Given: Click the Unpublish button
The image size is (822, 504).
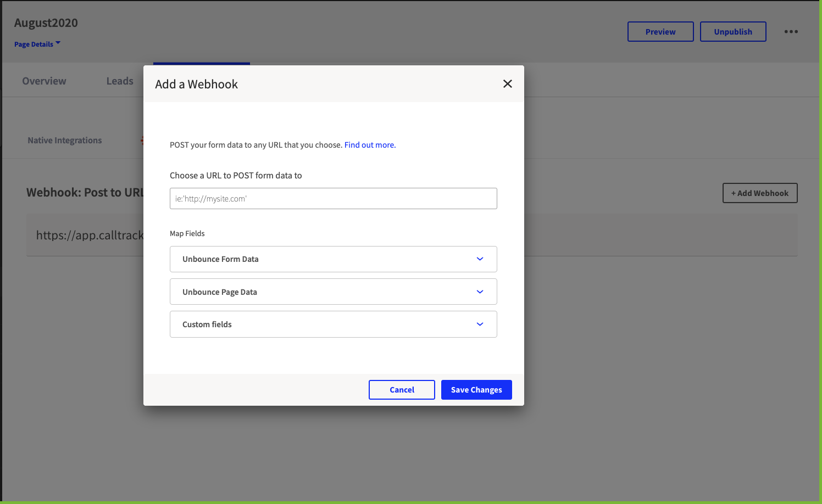Looking at the screenshot, I should [733, 32].
